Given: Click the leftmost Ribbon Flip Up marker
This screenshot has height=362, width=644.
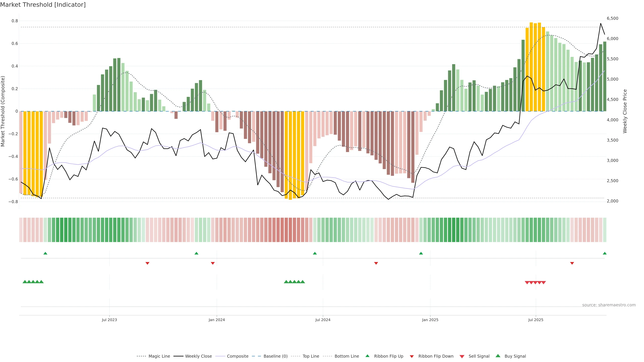Looking at the screenshot, I should click(x=45, y=253).
